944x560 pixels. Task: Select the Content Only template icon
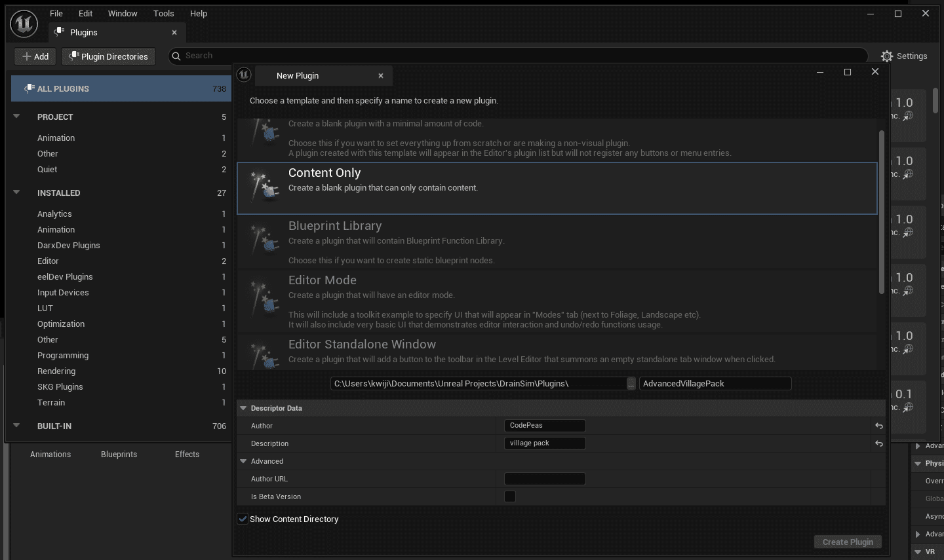coord(264,187)
